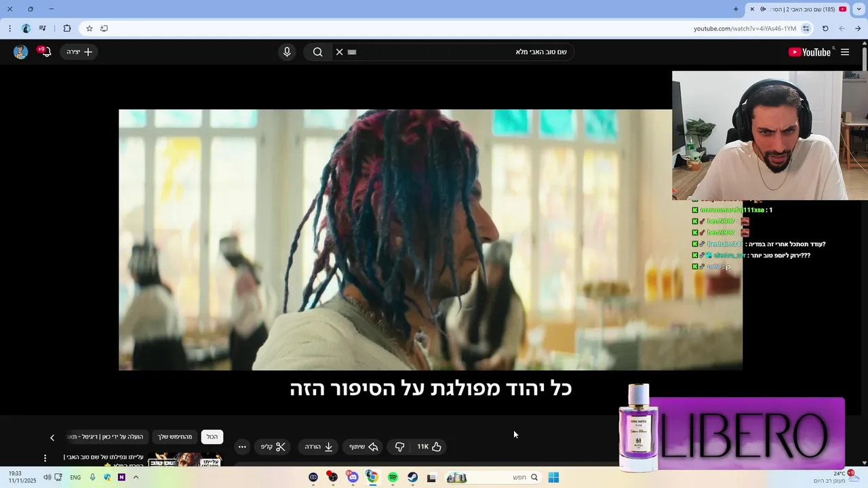Open the Windows Security tray icon

(x=107, y=478)
